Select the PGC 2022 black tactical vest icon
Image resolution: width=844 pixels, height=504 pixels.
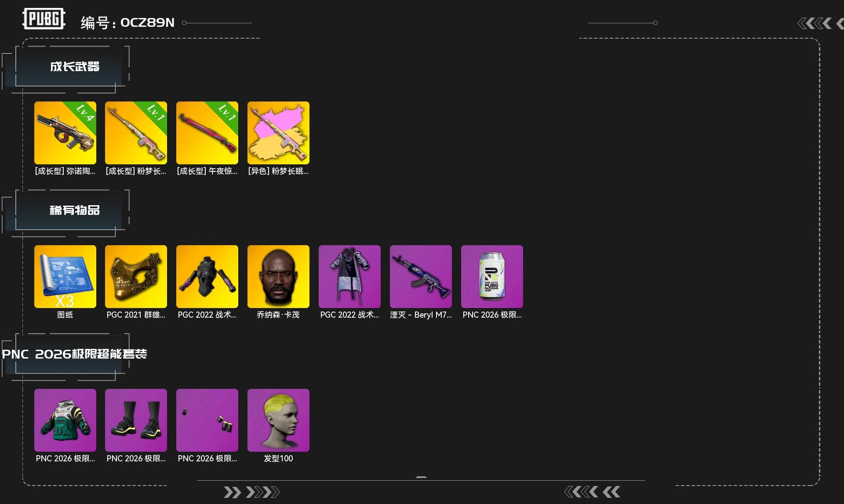coord(207,276)
